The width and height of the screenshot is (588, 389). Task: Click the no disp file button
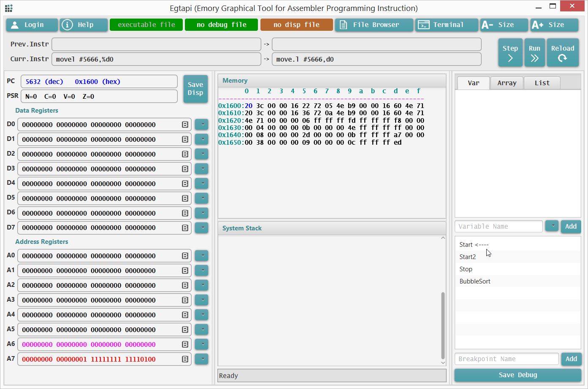pyautogui.click(x=296, y=25)
